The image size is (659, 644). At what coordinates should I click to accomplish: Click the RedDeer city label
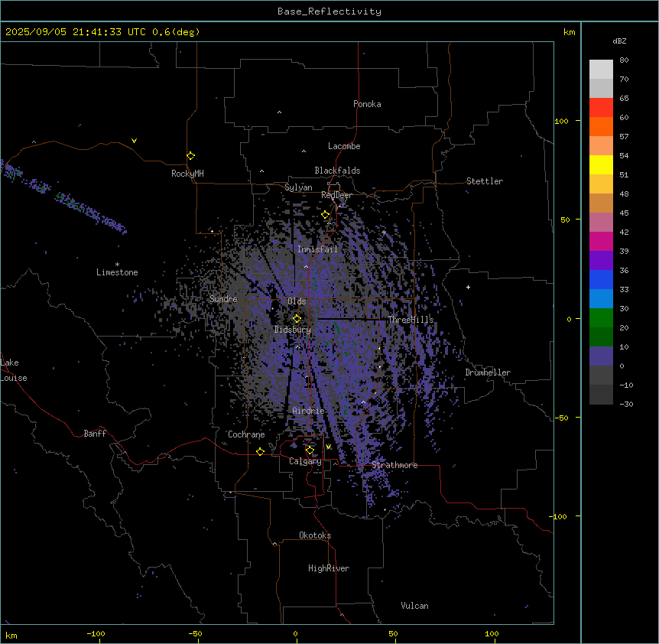pyautogui.click(x=336, y=195)
